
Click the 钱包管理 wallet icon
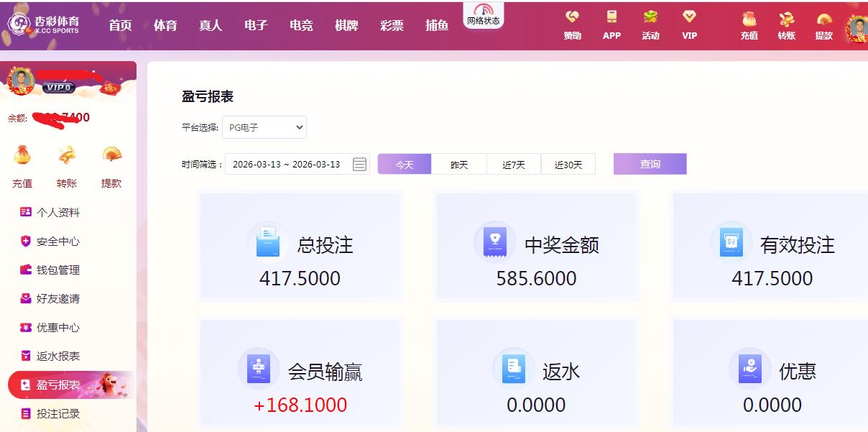pyautogui.click(x=26, y=270)
